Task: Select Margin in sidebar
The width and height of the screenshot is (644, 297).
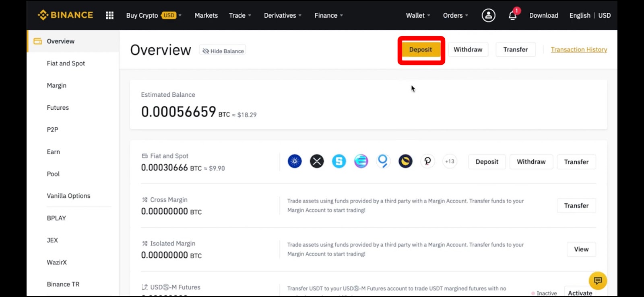Action: click(x=57, y=85)
